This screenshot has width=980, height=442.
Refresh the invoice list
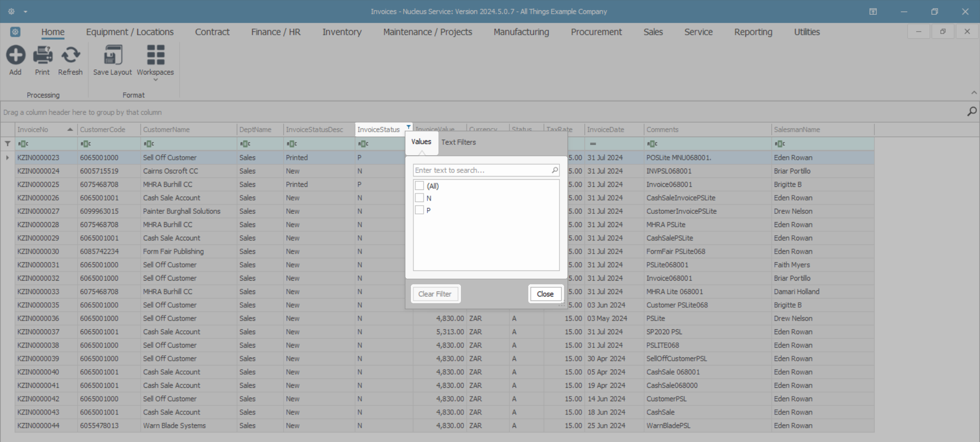pos(70,55)
